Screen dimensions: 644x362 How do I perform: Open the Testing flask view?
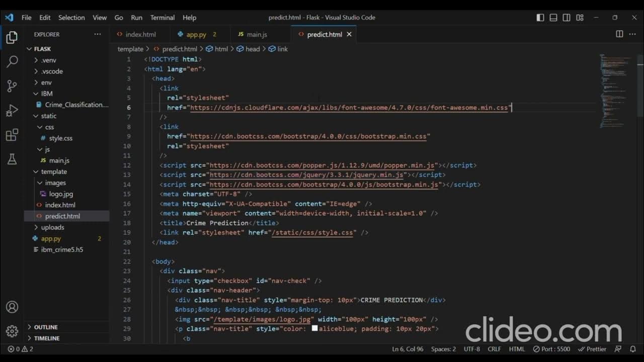tap(12, 159)
